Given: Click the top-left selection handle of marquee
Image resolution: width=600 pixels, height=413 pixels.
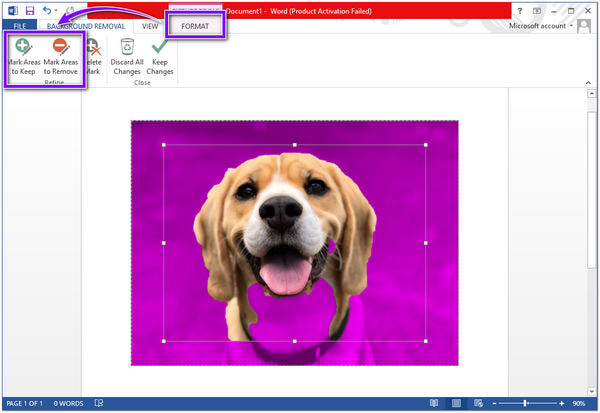Looking at the screenshot, I should [164, 145].
